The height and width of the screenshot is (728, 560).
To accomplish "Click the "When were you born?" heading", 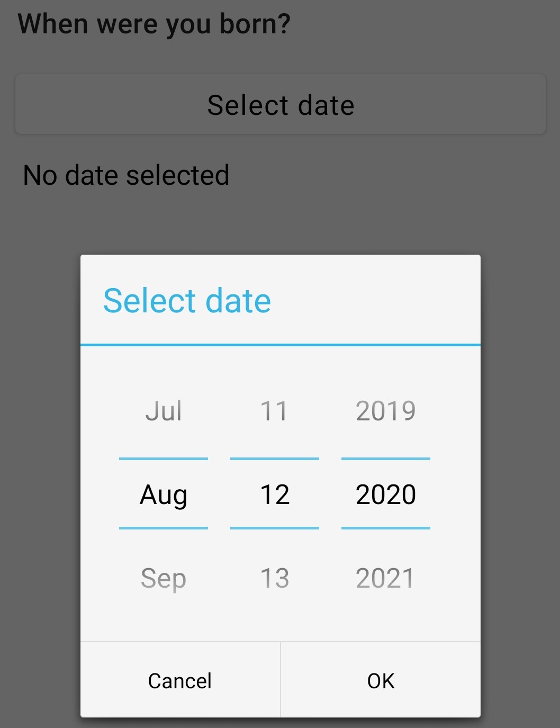I will (x=154, y=24).
